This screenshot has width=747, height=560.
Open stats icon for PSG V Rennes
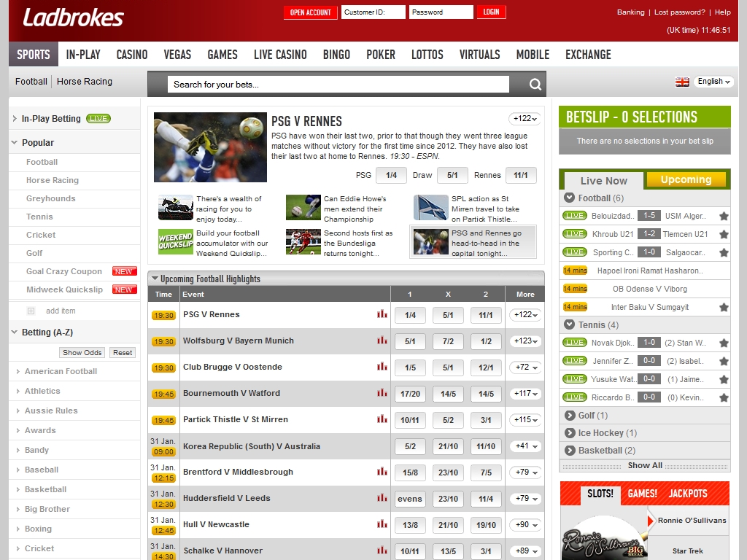pyautogui.click(x=382, y=314)
